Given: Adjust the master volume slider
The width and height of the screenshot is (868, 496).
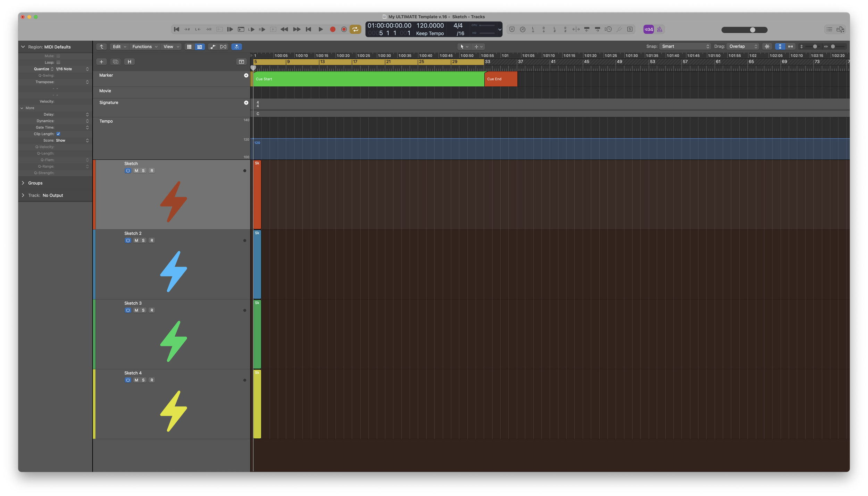Looking at the screenshot, I should point(752,30).
